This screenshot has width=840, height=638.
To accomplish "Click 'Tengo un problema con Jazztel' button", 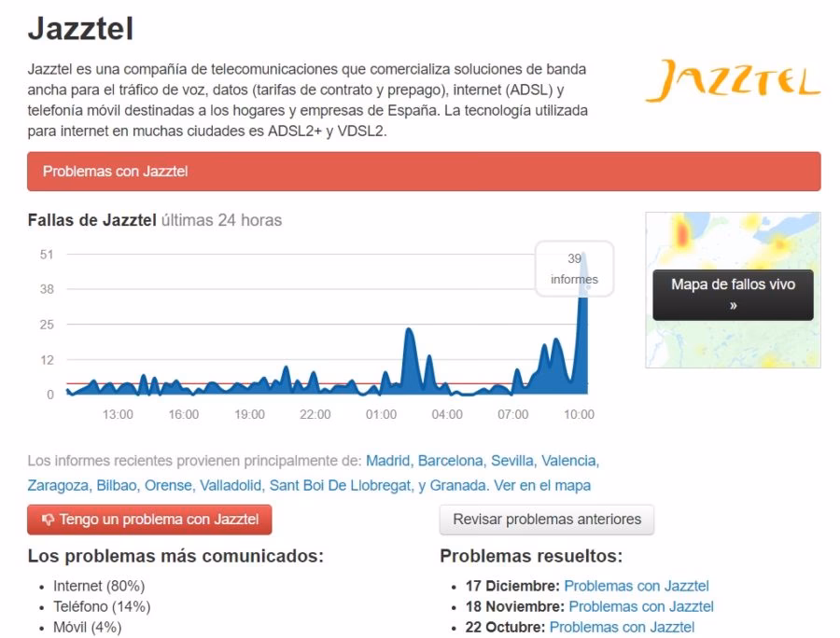I will (149, 520).
